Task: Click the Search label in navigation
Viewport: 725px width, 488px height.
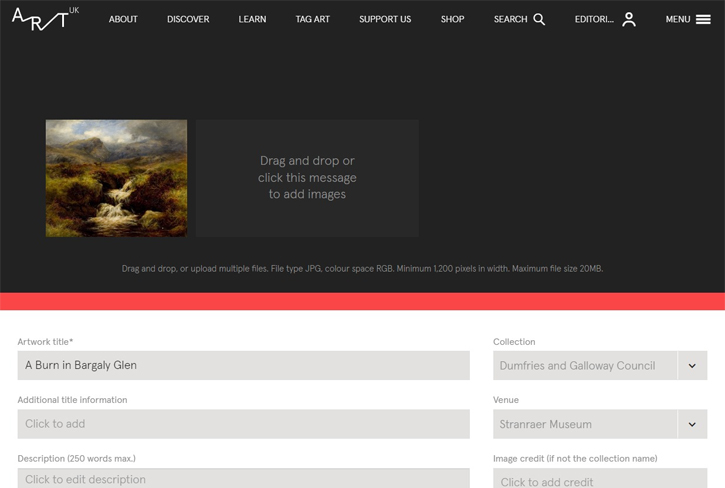Action: click(x=510, y=19)
